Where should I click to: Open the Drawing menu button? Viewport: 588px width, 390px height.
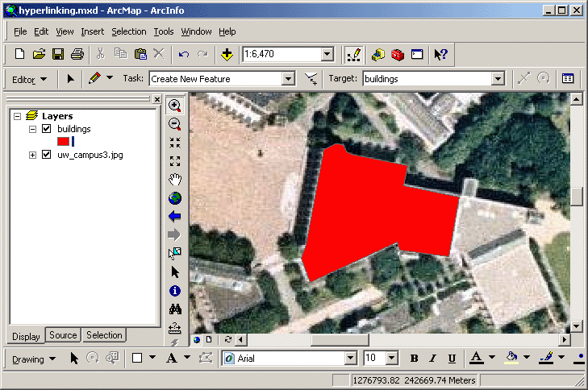[34, 359]
